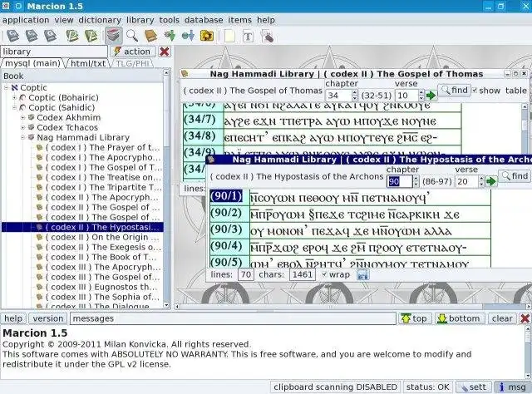Click the red X beside the clear button
The height and width of the screenshot is (394, 532).
(x=525, y=318)
